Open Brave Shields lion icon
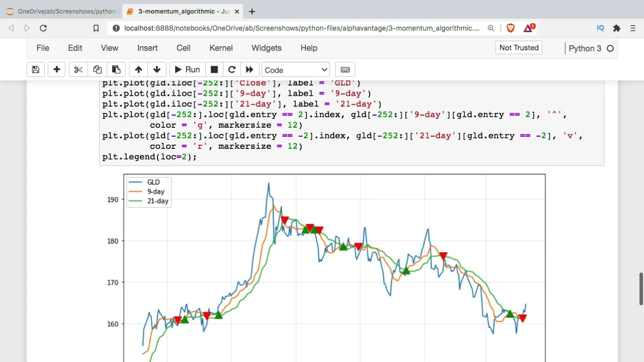This screenshot has height=362, width=644. pos(511,28)
